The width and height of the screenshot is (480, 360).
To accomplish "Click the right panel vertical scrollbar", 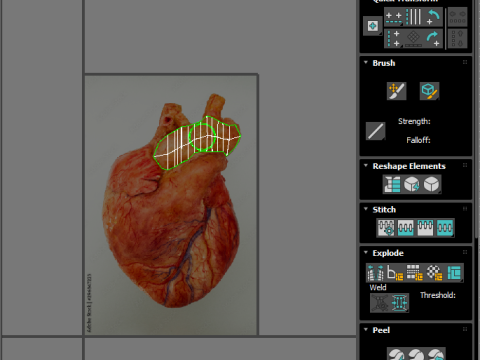I will pos(477,118).
